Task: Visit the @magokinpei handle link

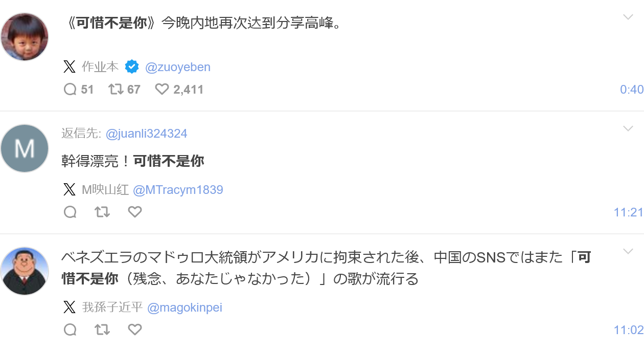Action: 185,308
